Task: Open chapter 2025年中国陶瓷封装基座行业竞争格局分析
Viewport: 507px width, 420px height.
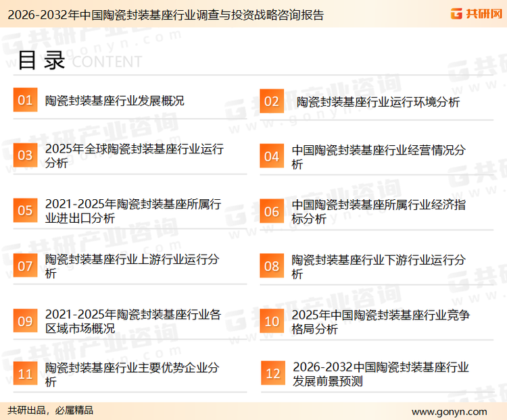Action: pos(381,322)
